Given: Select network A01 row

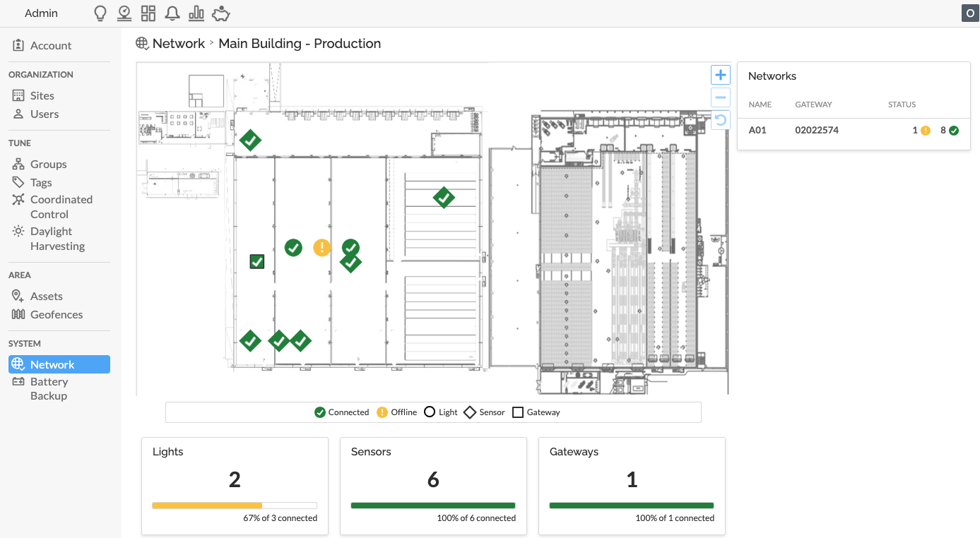Looking at the screenshot, I should 853,130.
